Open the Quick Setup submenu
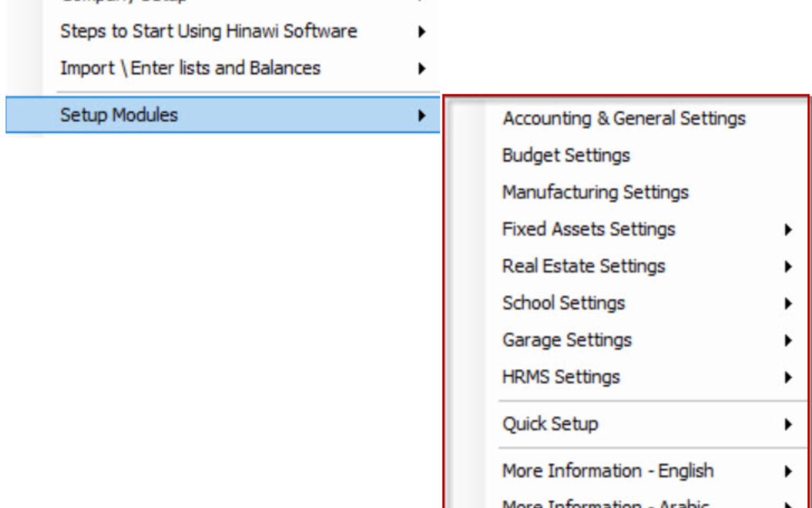The height and width of the screenshot is (508, 812). point(627,424)
